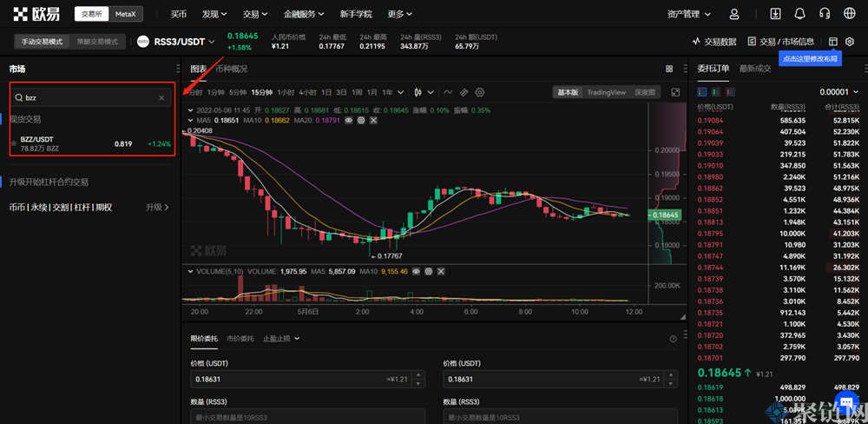868x424 pixels.
Task: Select 策略交易模式 strategy trading mode
Action: [97, 42]
